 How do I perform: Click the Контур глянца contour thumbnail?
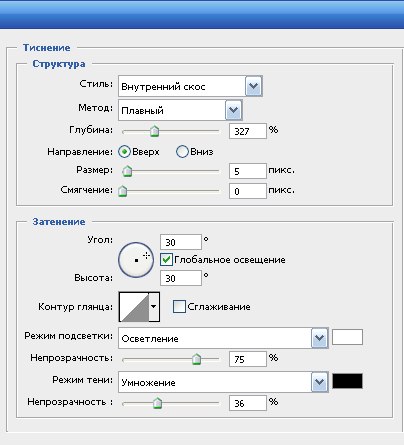tap(134, 307)
